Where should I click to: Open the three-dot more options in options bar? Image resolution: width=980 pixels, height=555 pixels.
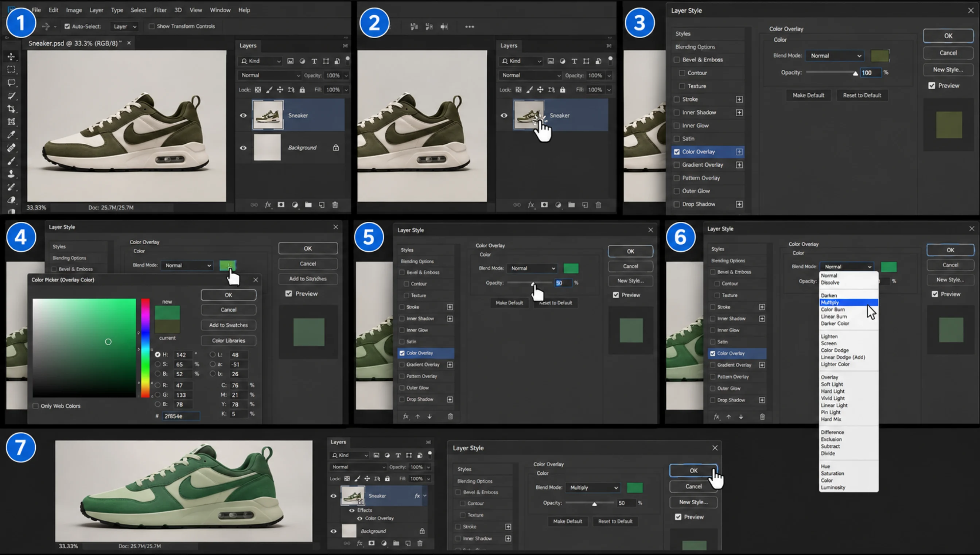(x=470, y=27)
